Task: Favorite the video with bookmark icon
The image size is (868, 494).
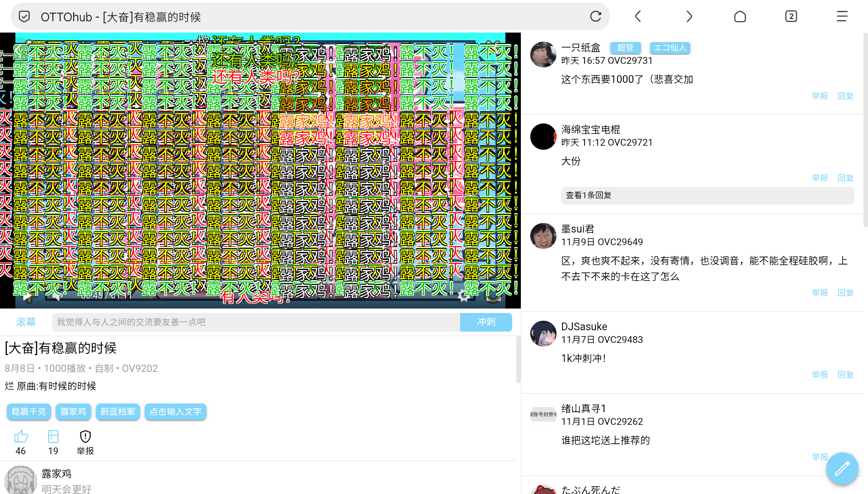Action: click(53, 437)
